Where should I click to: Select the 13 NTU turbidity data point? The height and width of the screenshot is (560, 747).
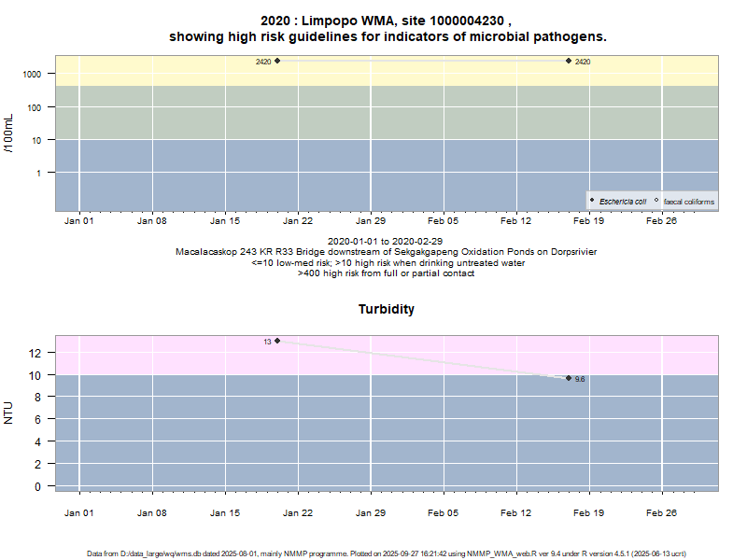click(277, 341)
